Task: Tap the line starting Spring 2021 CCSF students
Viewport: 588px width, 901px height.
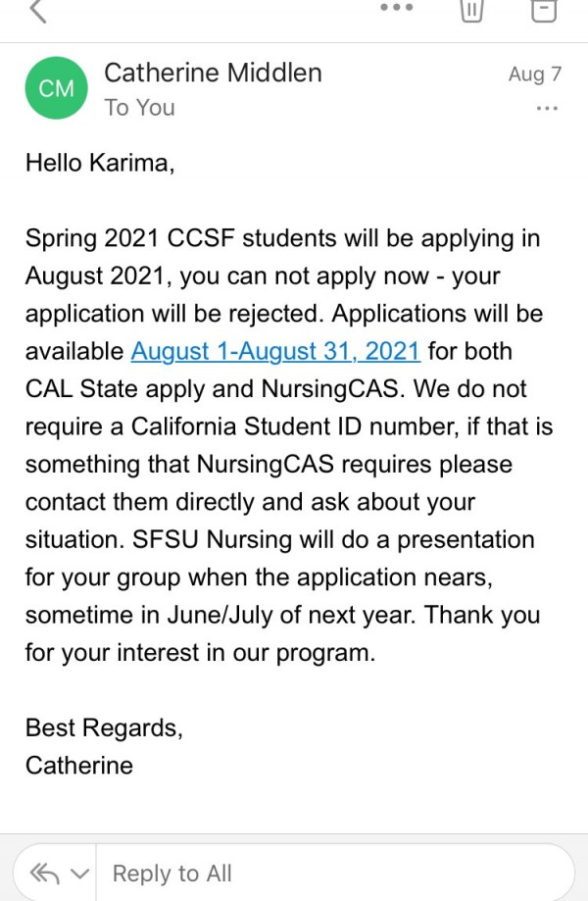Action: 282,238
